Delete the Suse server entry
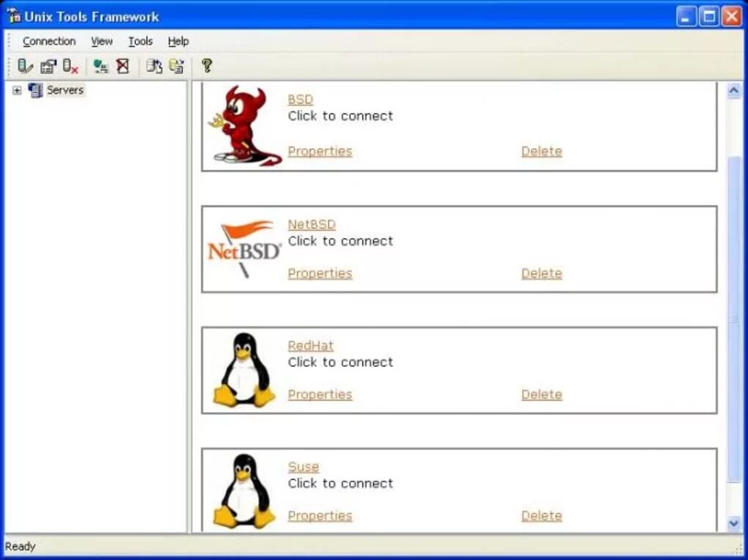The width and height of the screenshot is (748, 560). [542, 515]
